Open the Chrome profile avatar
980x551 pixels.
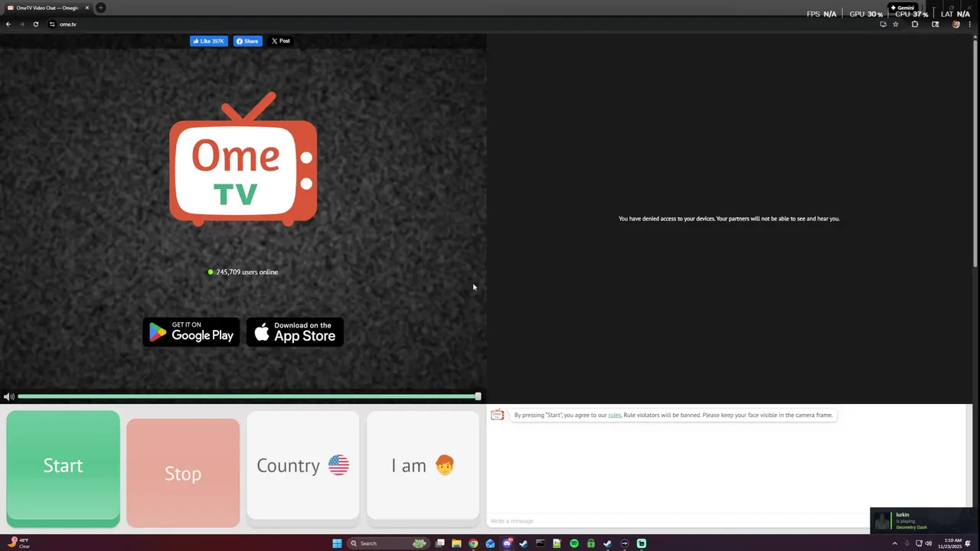955,24
